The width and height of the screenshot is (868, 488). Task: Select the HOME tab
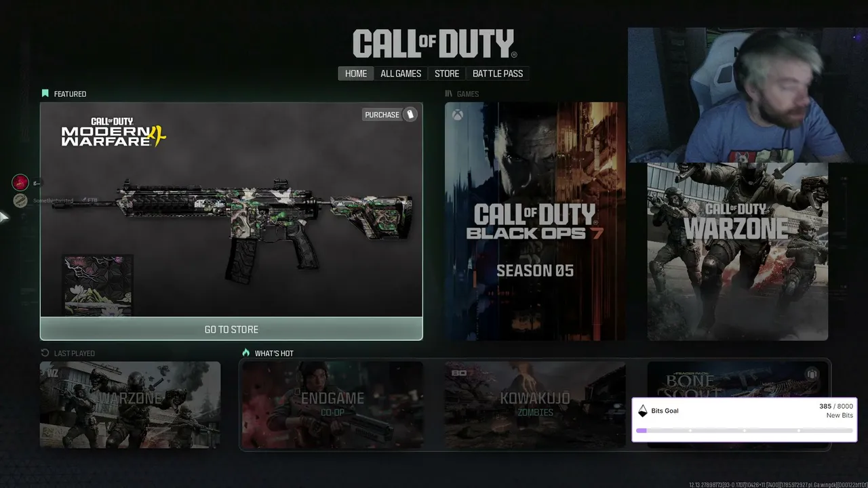click(x=356, y=73)
